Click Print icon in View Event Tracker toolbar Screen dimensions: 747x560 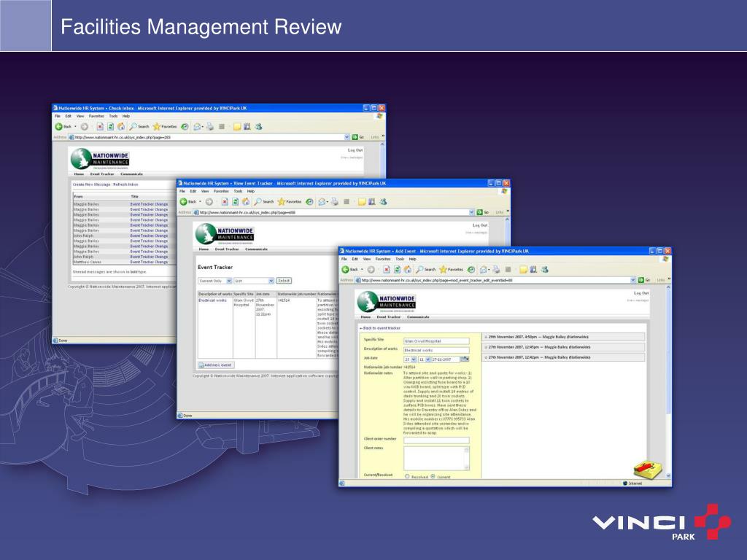[335, 202]
